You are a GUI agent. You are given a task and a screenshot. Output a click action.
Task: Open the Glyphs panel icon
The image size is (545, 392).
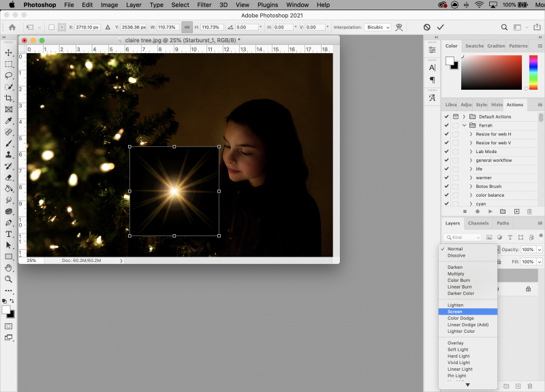tap(432, 97)
